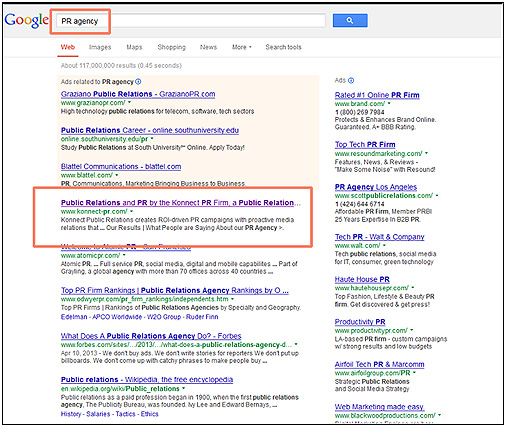Open Graziano Public Relations ad link
The height and width of the screenshot is (427, 506).
click(138, 94)
